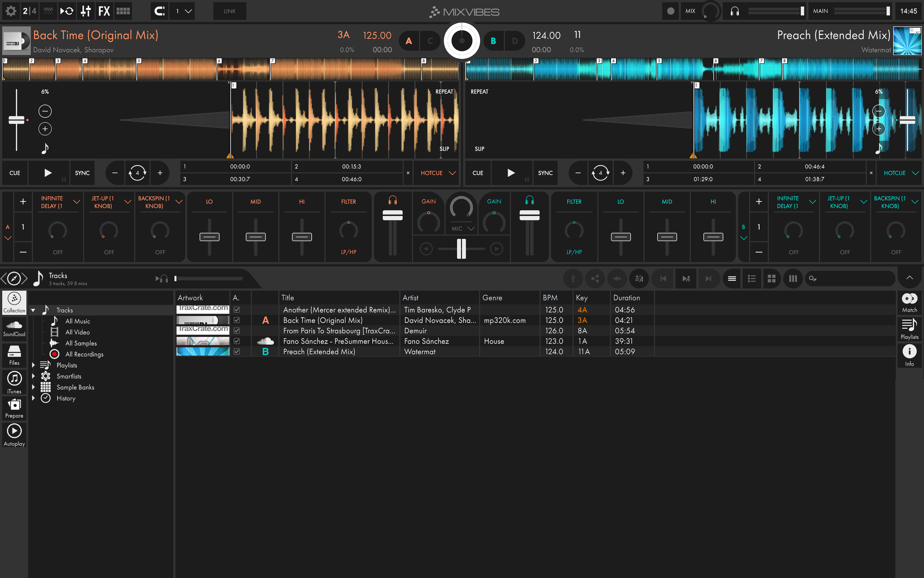The width and height of the screenshot is (924, 578).
Task: Start Autoplay from the sidebar
Action: [14, 435]
